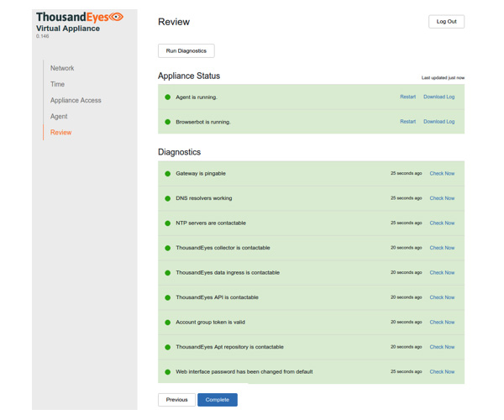
Task: Select the Agent sidebar item
Action: coord(59,116)
